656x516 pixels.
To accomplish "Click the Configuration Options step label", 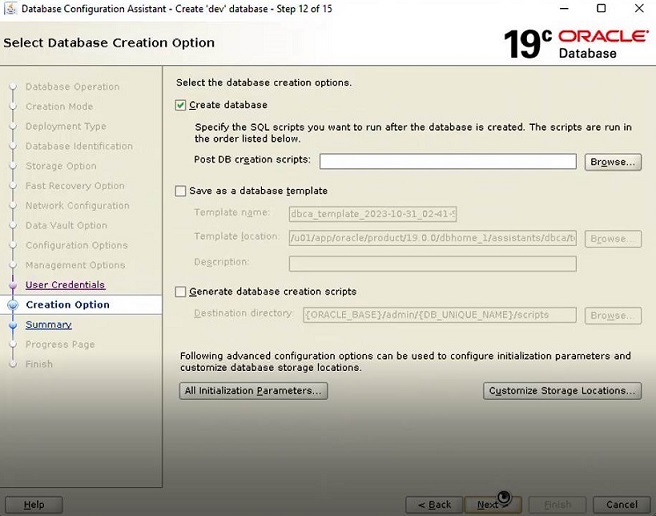I will point(77,245).
